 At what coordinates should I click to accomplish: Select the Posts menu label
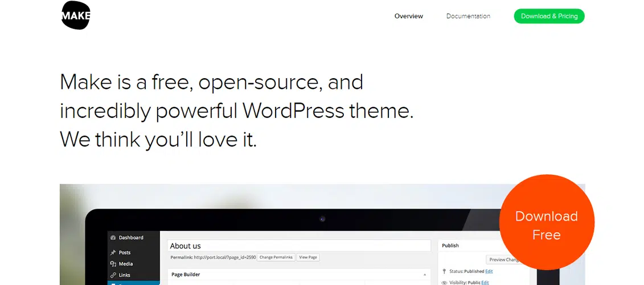click(x=125, y=253)
